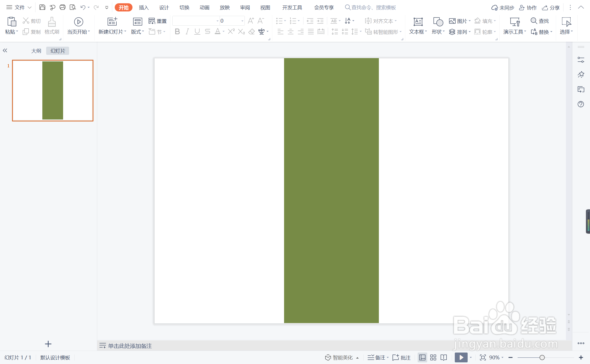Open the File (文件) menu
590x364 pixels.
pos(19,7)
